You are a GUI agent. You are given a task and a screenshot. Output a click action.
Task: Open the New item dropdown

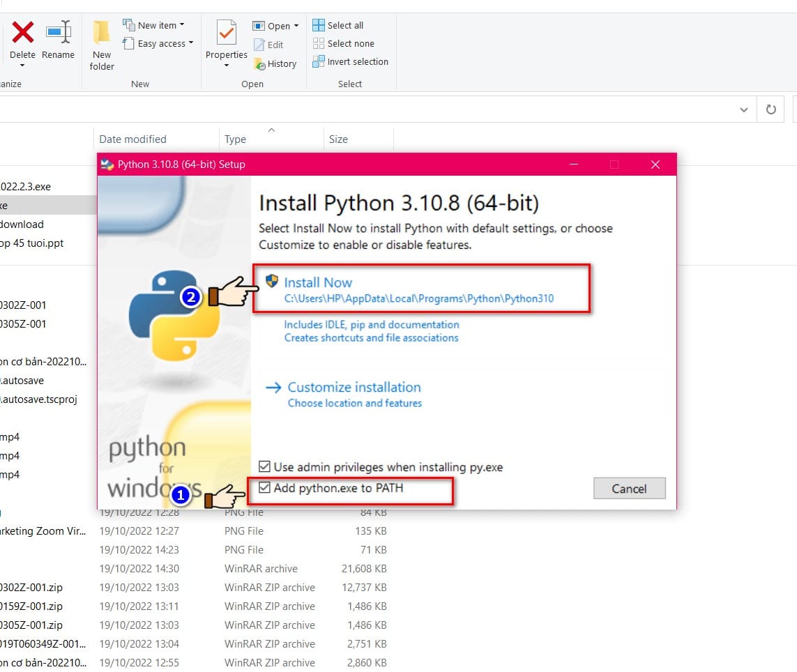pos(154,25)
